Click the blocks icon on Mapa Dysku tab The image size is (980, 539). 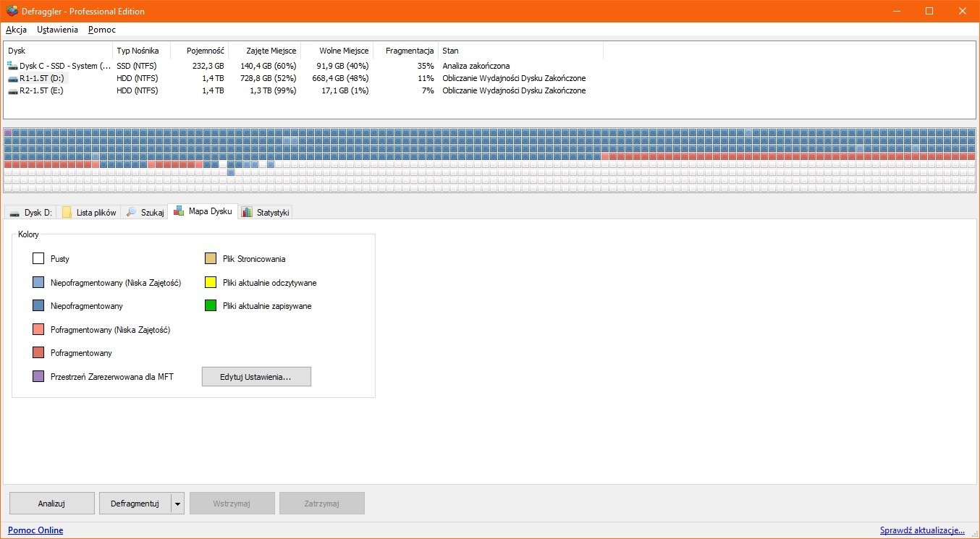(x=179, y=211)
